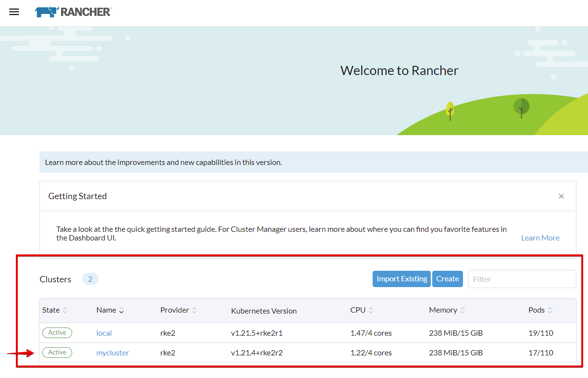Click the Welcome to Rancher title
588x378 pixels.
(400, 70)
